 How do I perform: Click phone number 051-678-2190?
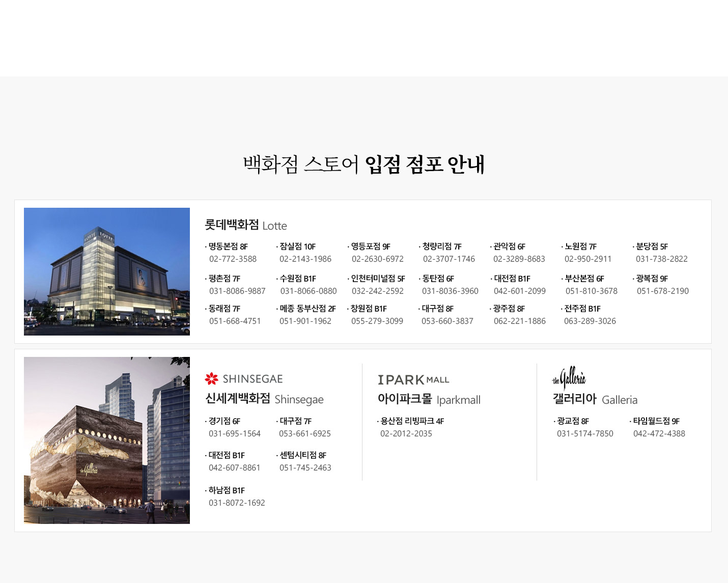(x=663, y=291)
